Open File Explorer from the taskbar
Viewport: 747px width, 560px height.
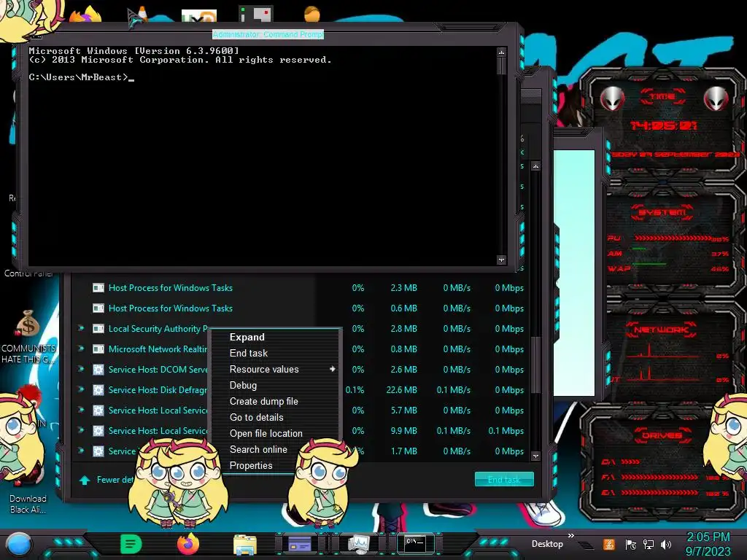245,544
